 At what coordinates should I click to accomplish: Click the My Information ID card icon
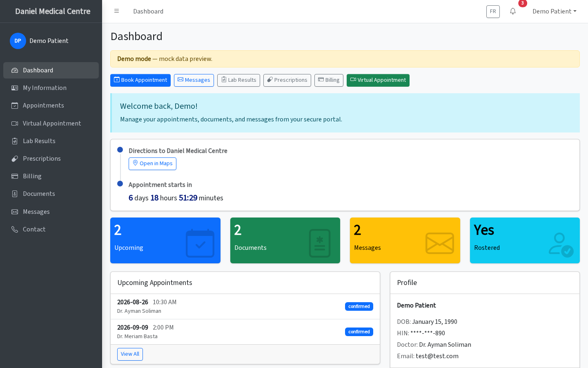15,88
